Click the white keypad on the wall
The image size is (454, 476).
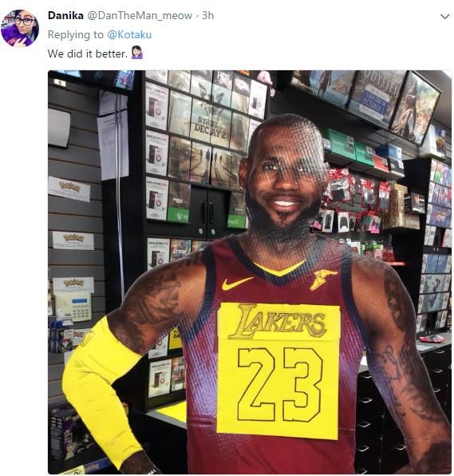pyautogui.click(x=73, y=307)
